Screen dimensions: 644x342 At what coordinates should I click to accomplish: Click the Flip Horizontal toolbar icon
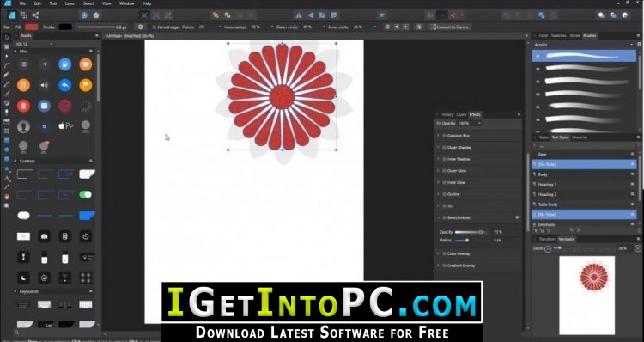[299, 15]
